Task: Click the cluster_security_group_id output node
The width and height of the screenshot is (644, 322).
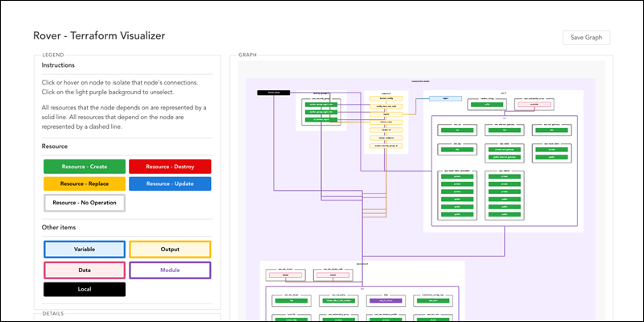Action: [x=386, y=146]
